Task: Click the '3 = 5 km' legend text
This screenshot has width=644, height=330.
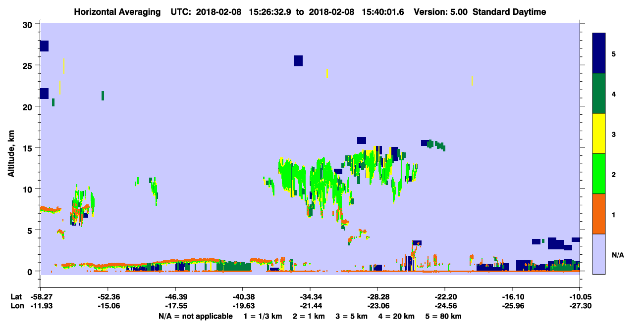Action: pos(353,316)
